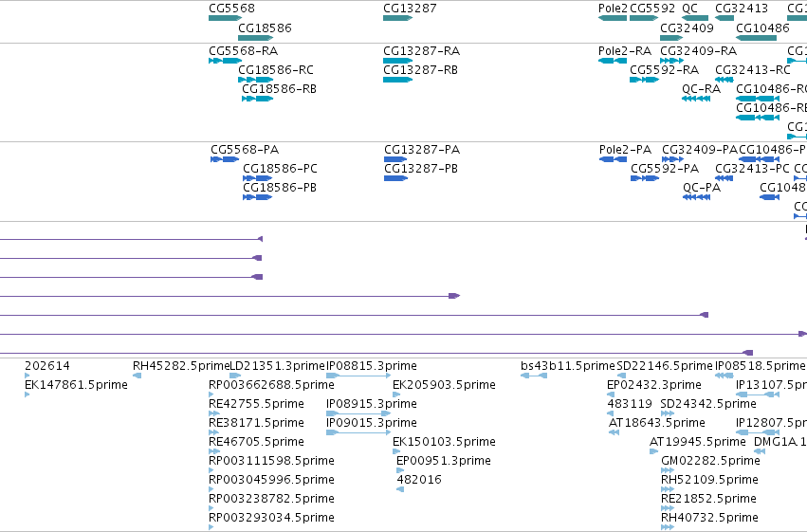Click EST RP003293034.5prime
The width and height of the screenshot is (807, 532).
click(x=271, y=518)
